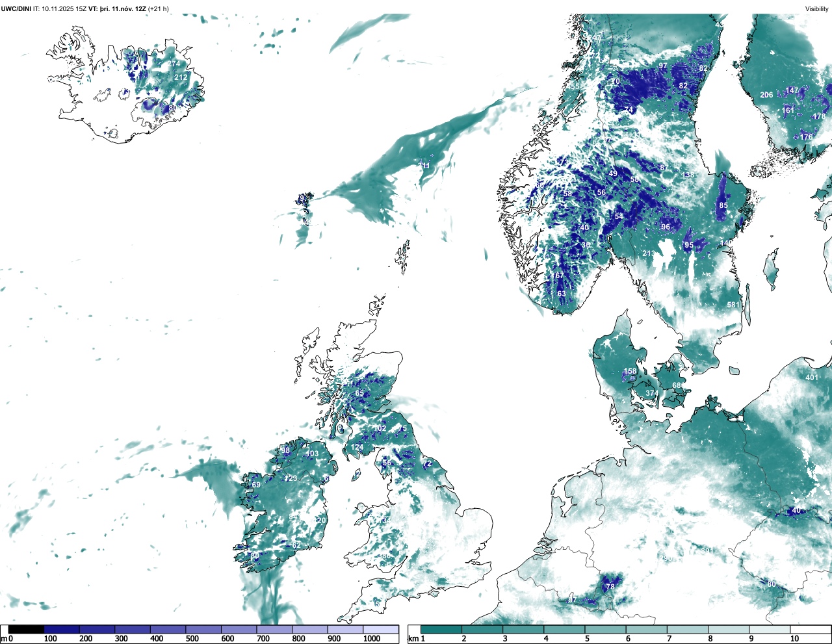Click the '124' value in southern Scotland
This screenshot has width=832, height=644.
pyautogui.click(x=357, y=448)
